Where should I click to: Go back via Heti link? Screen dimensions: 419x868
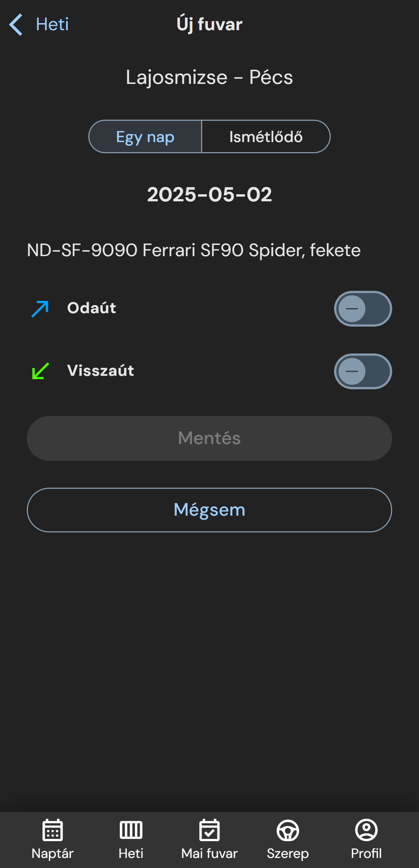52,25
